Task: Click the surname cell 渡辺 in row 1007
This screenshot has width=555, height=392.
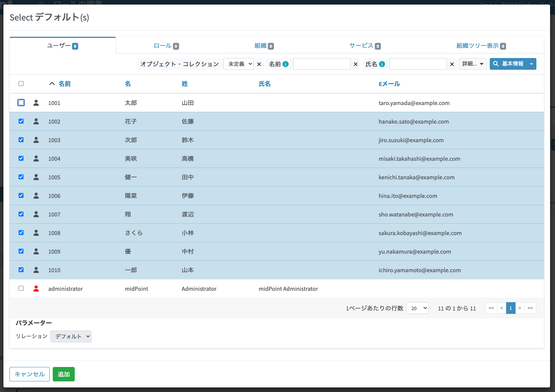Action: (188, 214)
